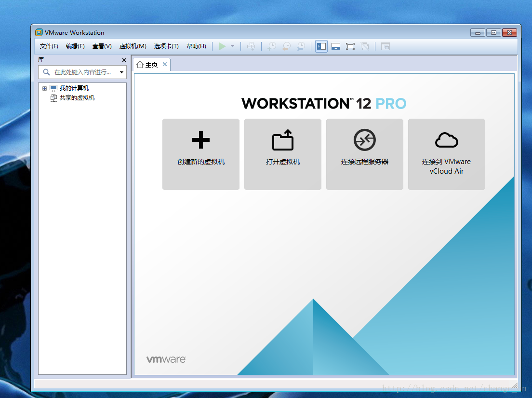532x398 pixels.
Task: Open the 文件(F) menu
Action: coord(49,46)
